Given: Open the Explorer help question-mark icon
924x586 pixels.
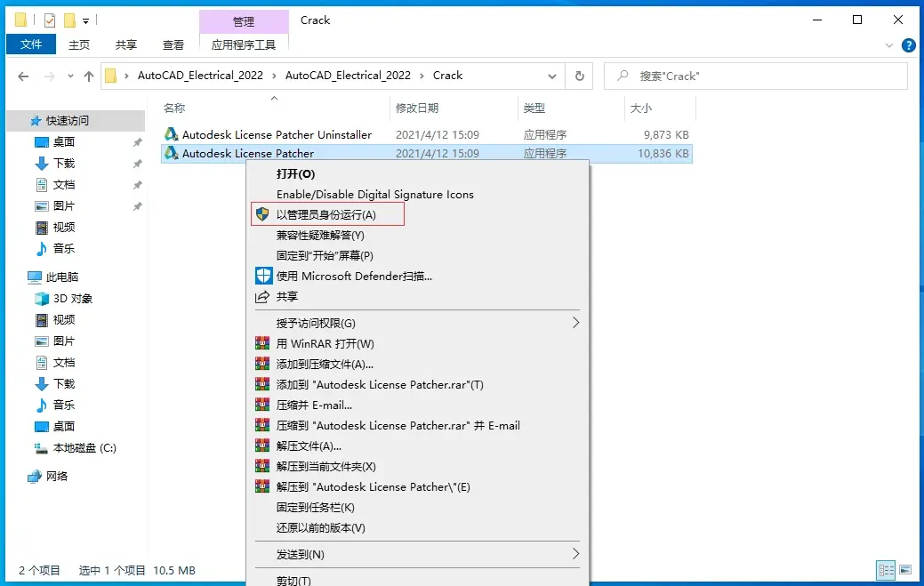Looking at the screenshot, I should coord(909,44).
